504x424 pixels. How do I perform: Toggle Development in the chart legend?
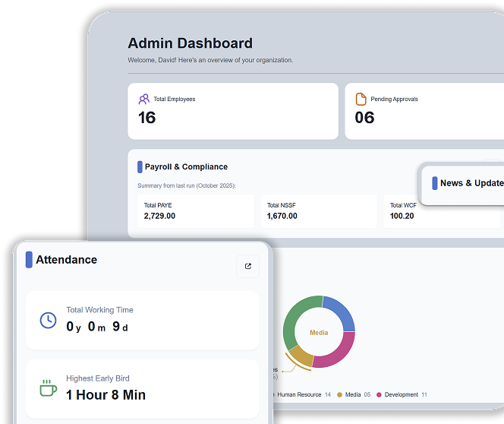click(x=401, y=395)
